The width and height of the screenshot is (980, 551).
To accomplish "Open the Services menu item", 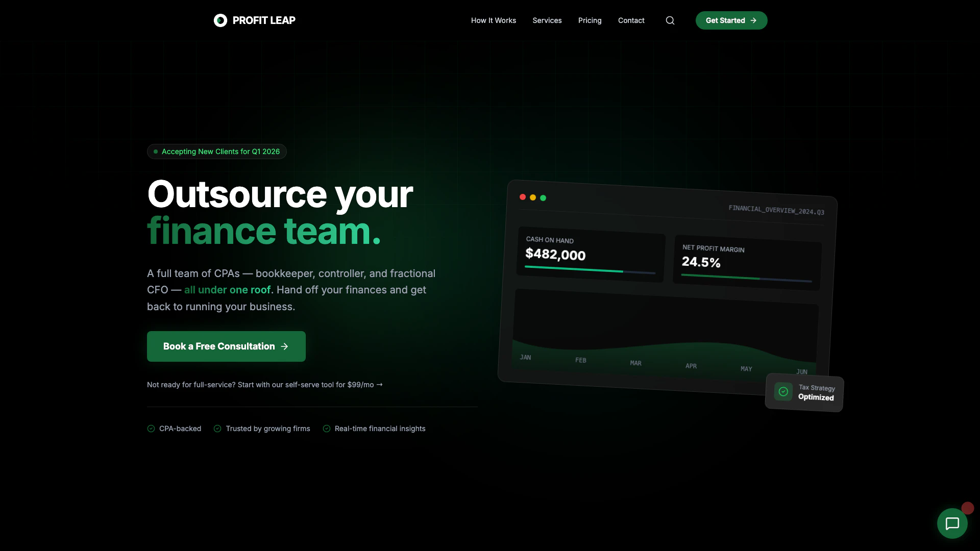I will [x=547, y=20].
